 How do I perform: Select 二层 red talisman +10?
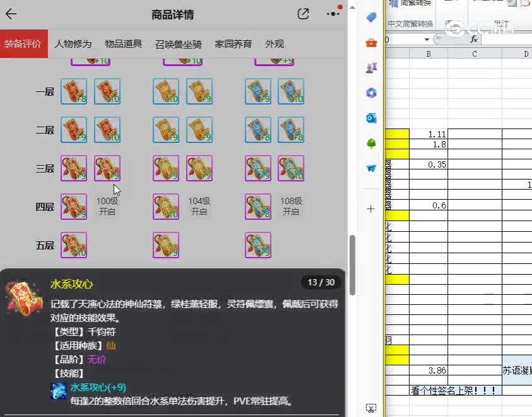tap(107, 130)
